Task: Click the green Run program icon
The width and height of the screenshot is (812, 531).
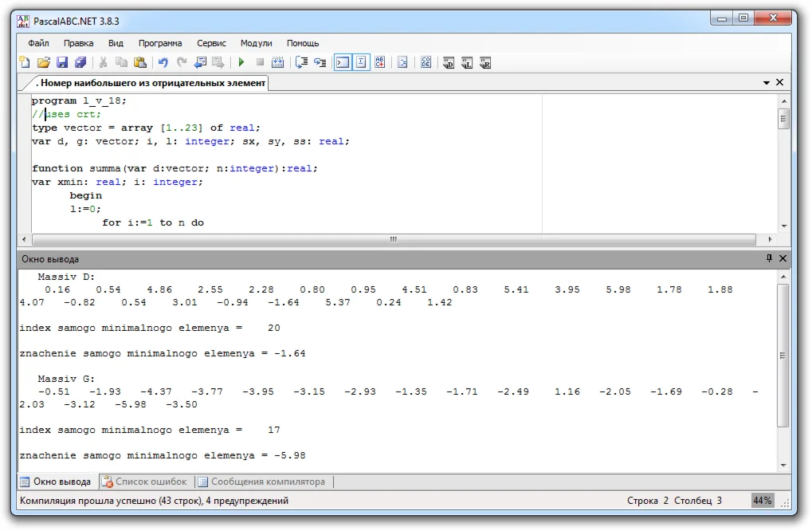Action: coord(241,62)
